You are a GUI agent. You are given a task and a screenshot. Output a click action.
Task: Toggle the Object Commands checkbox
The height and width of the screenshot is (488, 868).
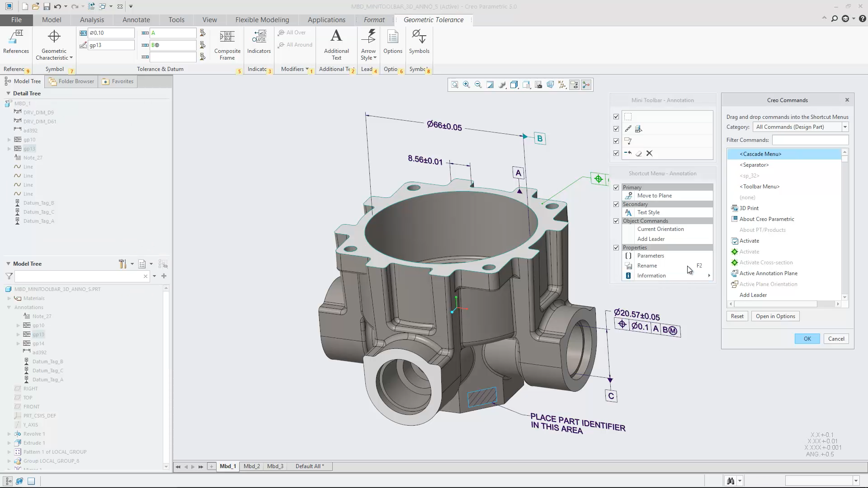coord(616,221)
